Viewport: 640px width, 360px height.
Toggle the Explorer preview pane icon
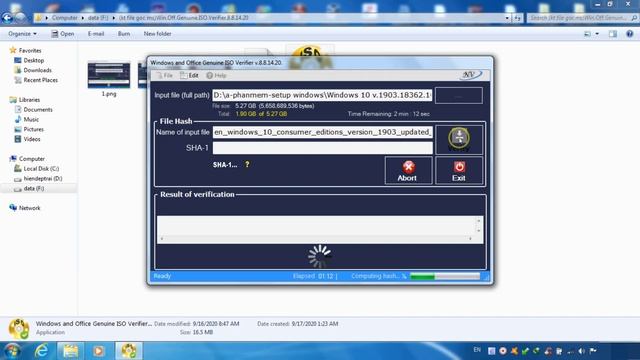(x=613, y=34)
